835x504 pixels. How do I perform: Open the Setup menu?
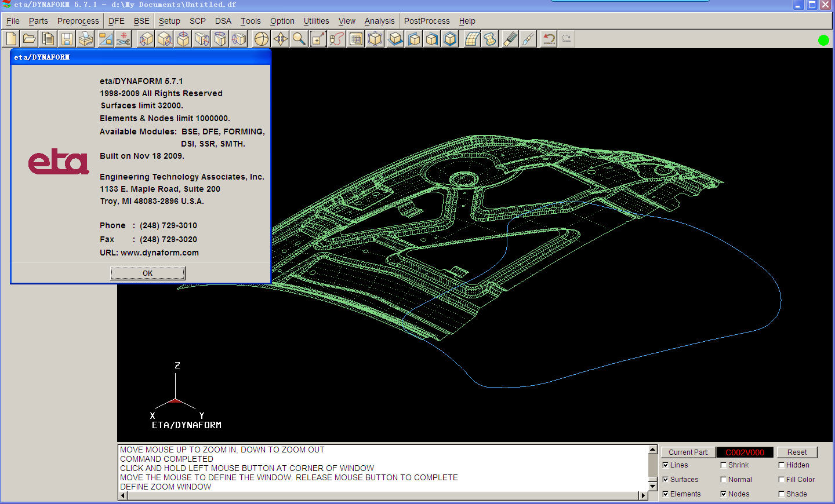pos(169,21)
